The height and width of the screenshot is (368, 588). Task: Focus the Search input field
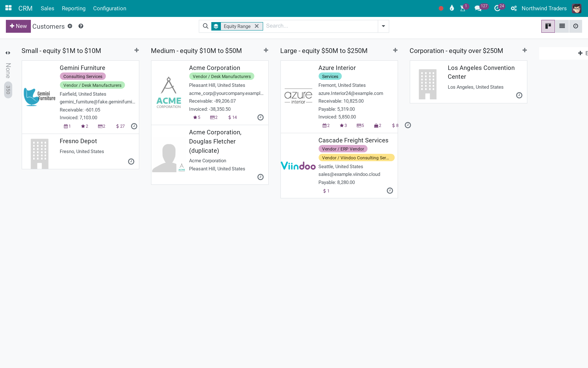[x=321, y=26]
